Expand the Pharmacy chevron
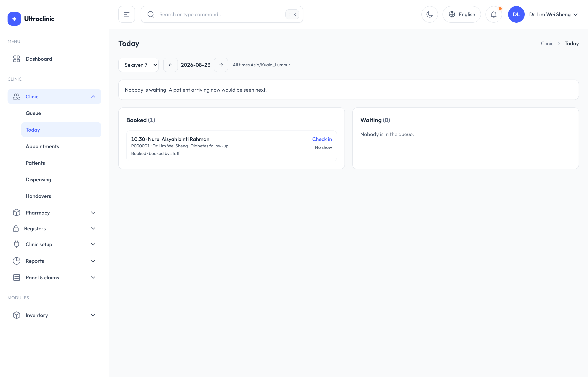This screenshot has width=588, height=377. click(93, 212)
